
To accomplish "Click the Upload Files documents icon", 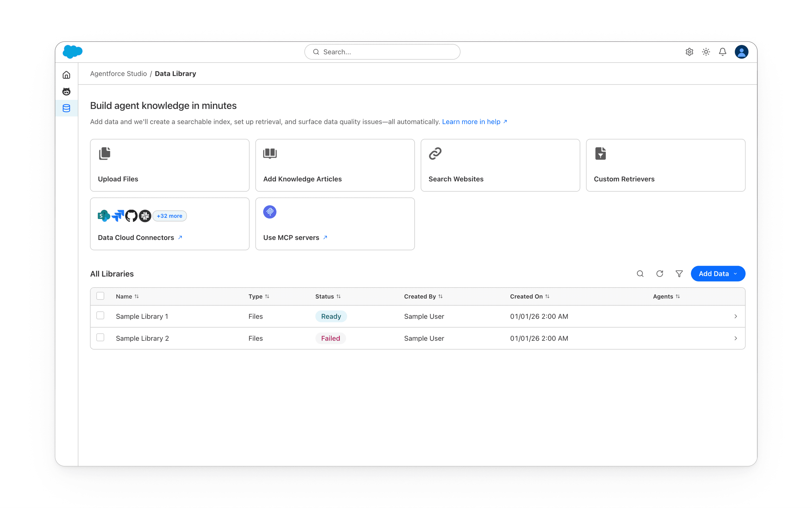I will [x=105, y=154].
